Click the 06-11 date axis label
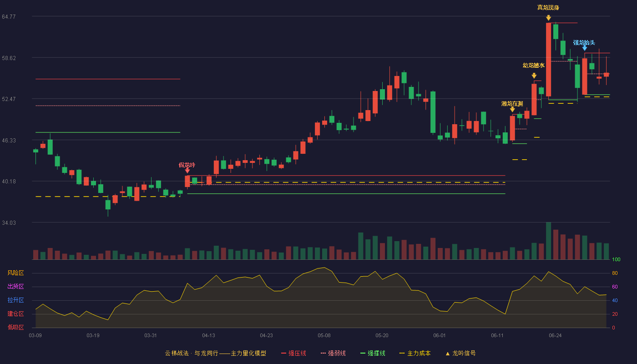The image size is (637, 364). [497, 335]
